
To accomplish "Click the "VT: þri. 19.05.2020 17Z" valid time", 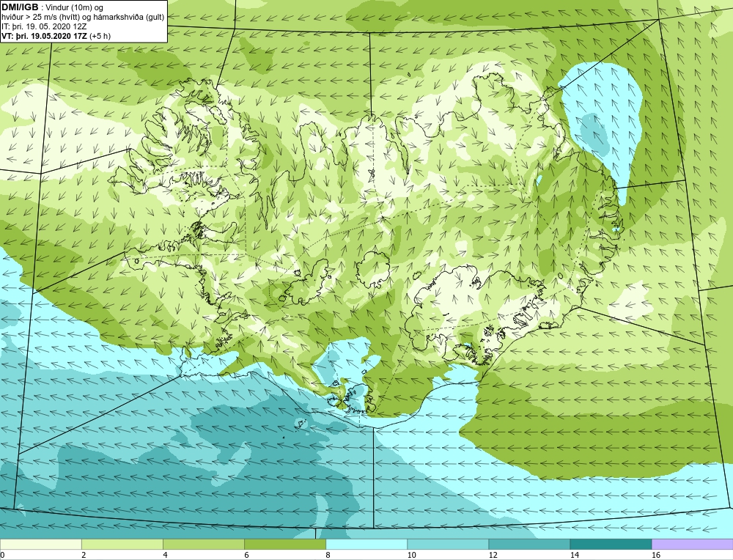I will [43, 36].
